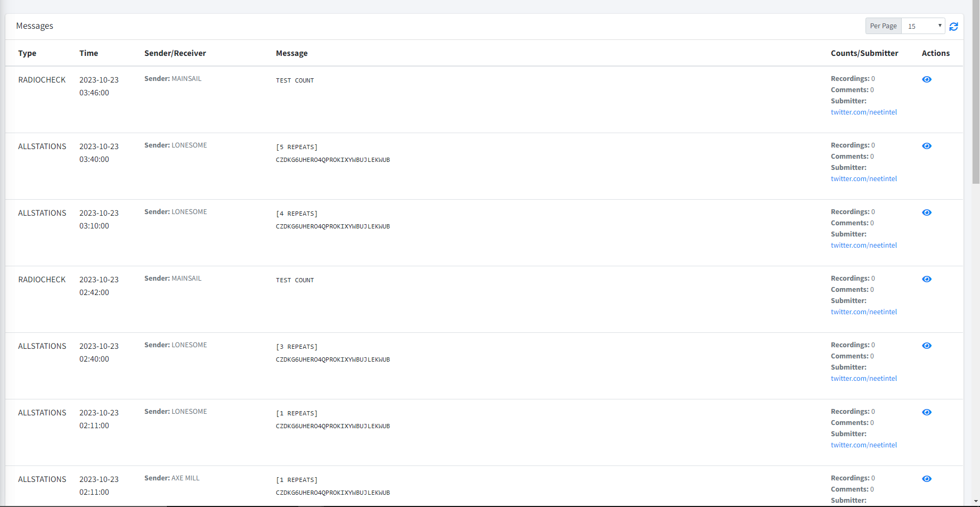Click the TEST COUNT message at 02:42:00

(295, 280)
